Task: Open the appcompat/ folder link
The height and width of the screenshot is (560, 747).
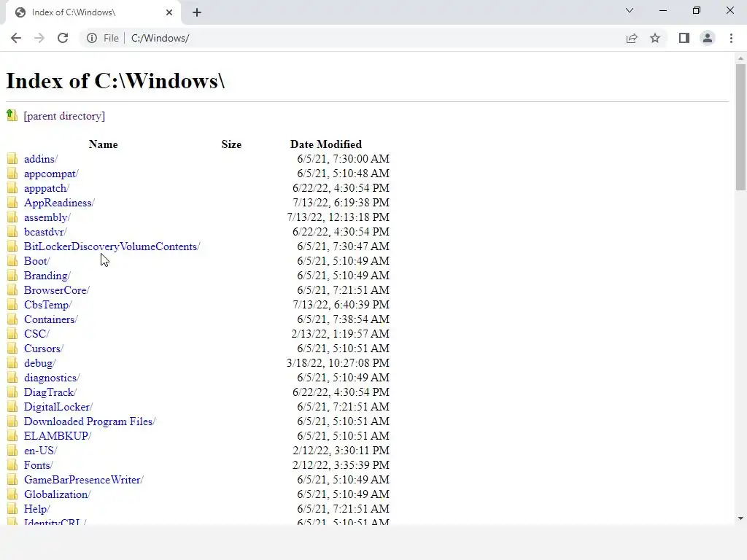Action: tap(51, 174)
